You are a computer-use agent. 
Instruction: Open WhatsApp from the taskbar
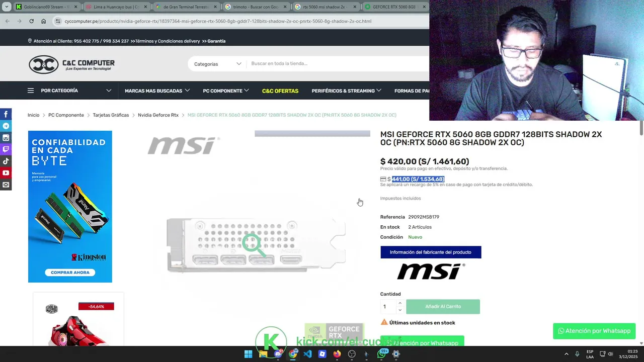381,354
